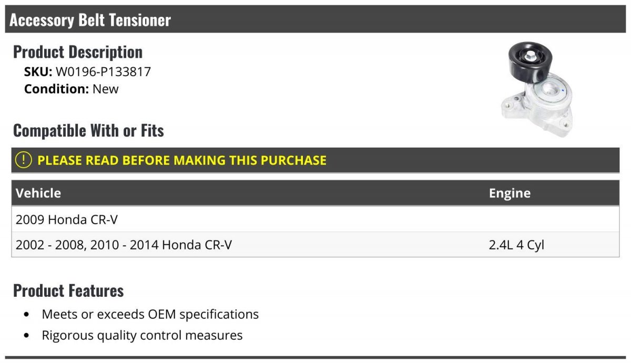Click the Compatible With or Fits heading
The height and width of the screenshot is (364, 631).
tap(88, 130)
